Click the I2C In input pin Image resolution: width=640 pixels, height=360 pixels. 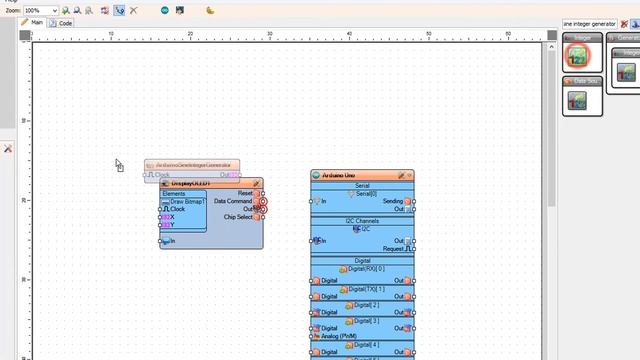tap(311, 241)
